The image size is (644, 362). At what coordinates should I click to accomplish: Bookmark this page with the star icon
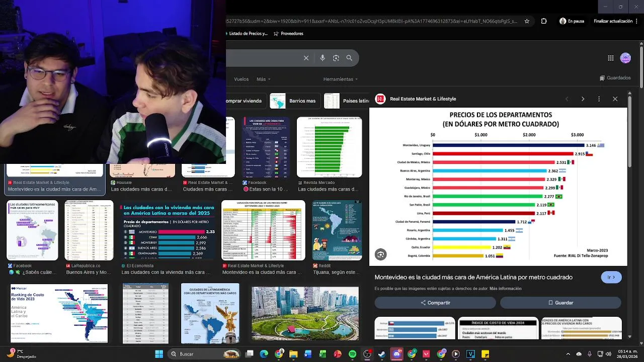pos(527,21)
